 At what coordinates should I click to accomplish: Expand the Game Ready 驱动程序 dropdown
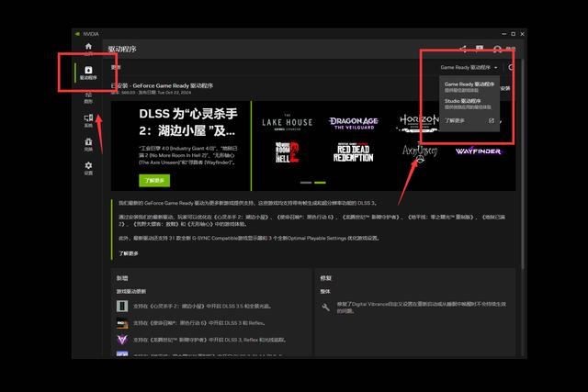pyautogui.click(x=469, y=67)
